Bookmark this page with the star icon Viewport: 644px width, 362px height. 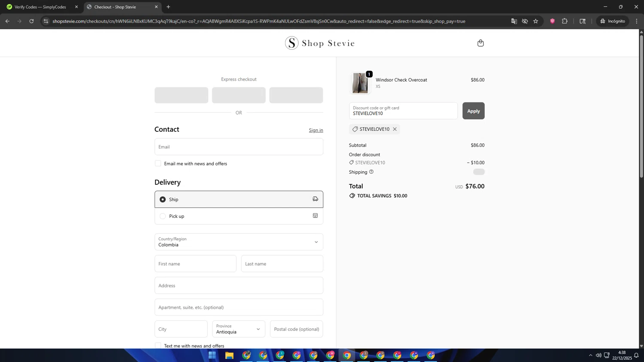[535, 21]
